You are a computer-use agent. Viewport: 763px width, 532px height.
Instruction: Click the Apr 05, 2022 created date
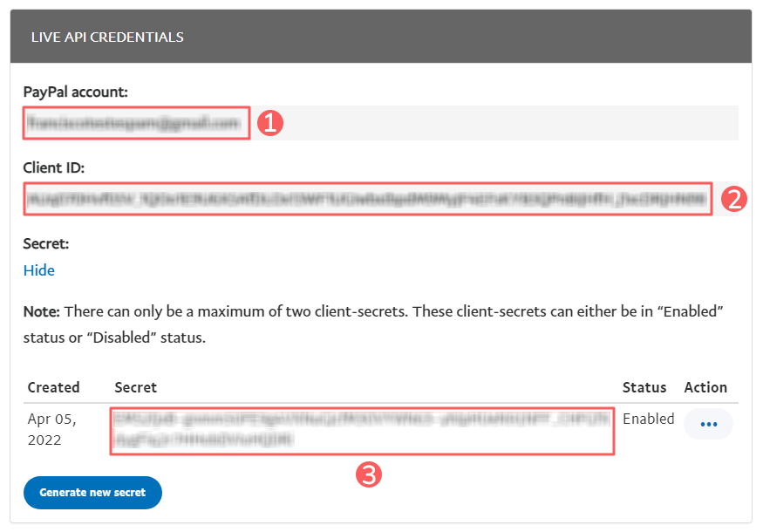(x=52, y=429)
